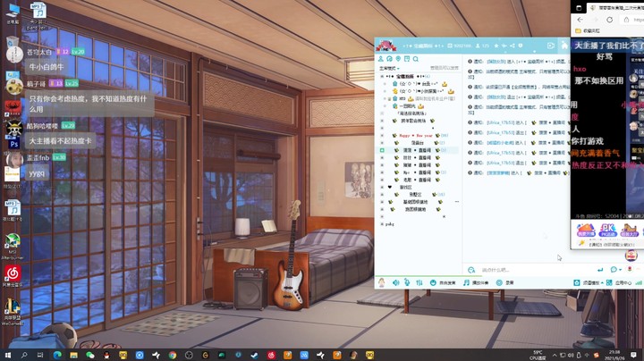Click the red flower gift icon
Image resolution: width=644 pixels, height=361 pixels.
coord(629,269)
